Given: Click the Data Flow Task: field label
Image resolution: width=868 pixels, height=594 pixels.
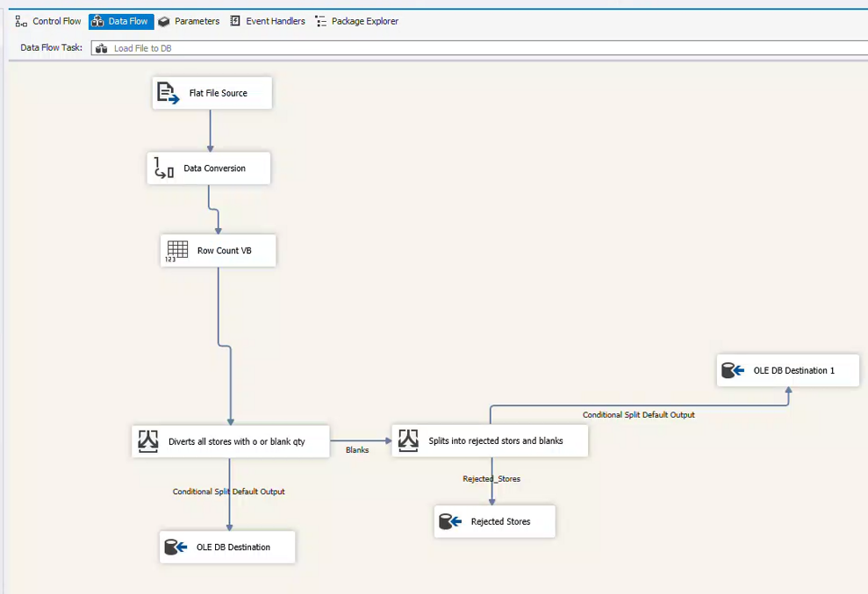Looking at the screenshot, I should pos(52,47).
